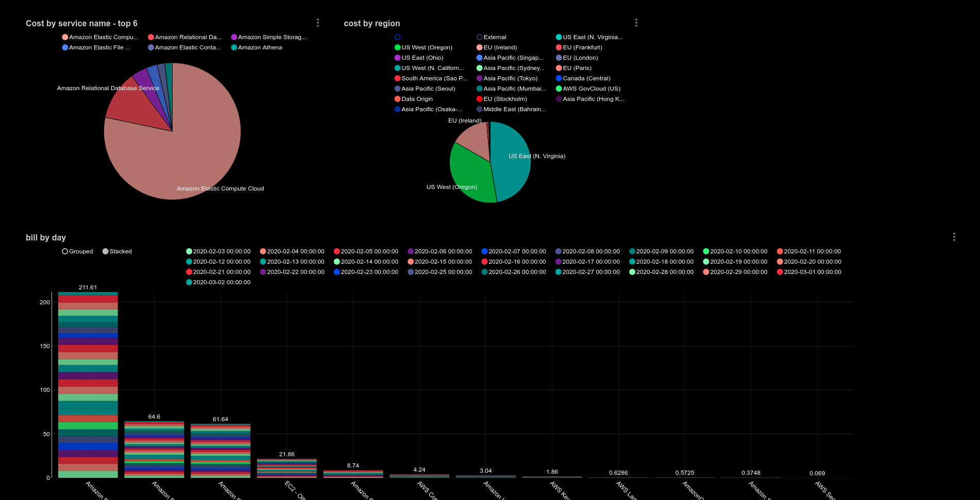Toggle Amazon Simple Storag... legend entry
Image resolution: width=980 pixels, height=500 pixels.
point(269,37)
